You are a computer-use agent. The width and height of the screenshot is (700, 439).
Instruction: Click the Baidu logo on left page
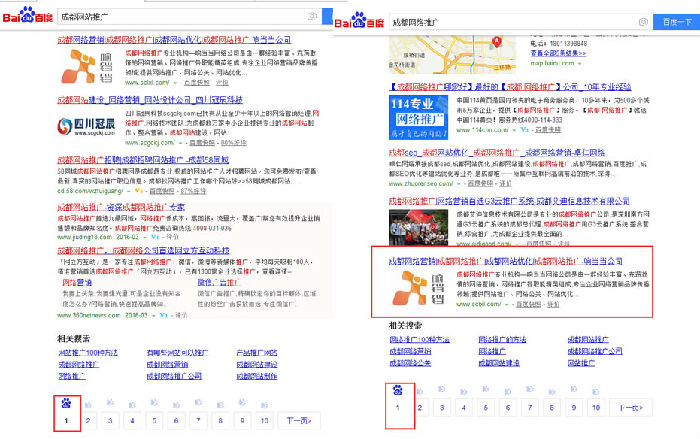pyautogui.click(x=28, y=16)
